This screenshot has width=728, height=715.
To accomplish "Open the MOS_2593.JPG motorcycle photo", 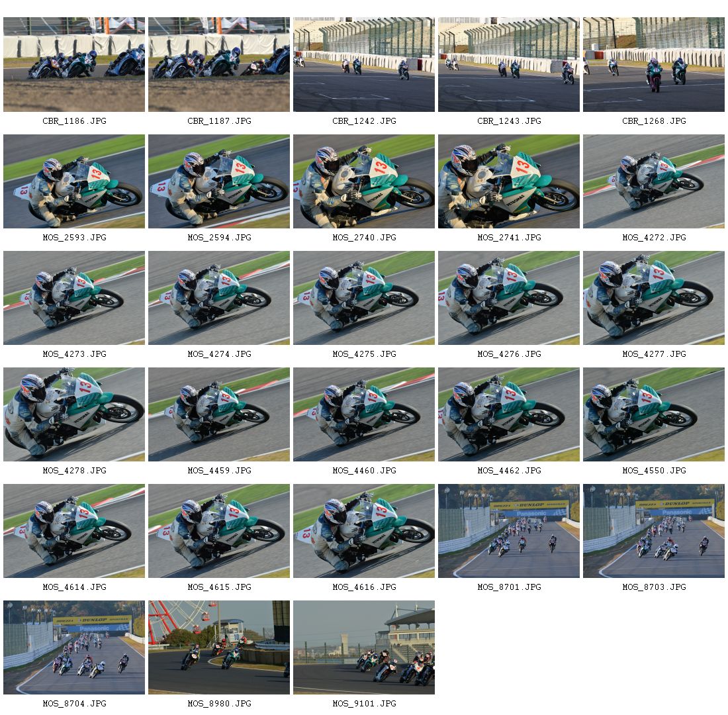I will coord(74,181).
